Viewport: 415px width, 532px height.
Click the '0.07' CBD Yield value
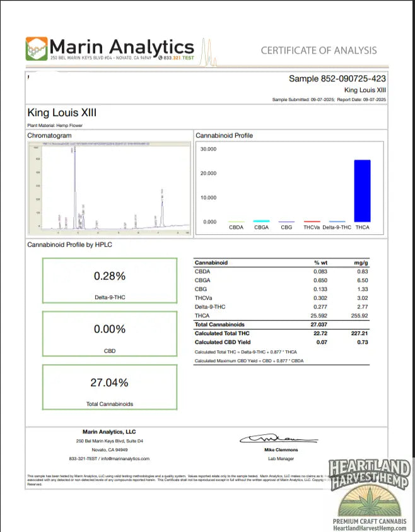point(322,342)
